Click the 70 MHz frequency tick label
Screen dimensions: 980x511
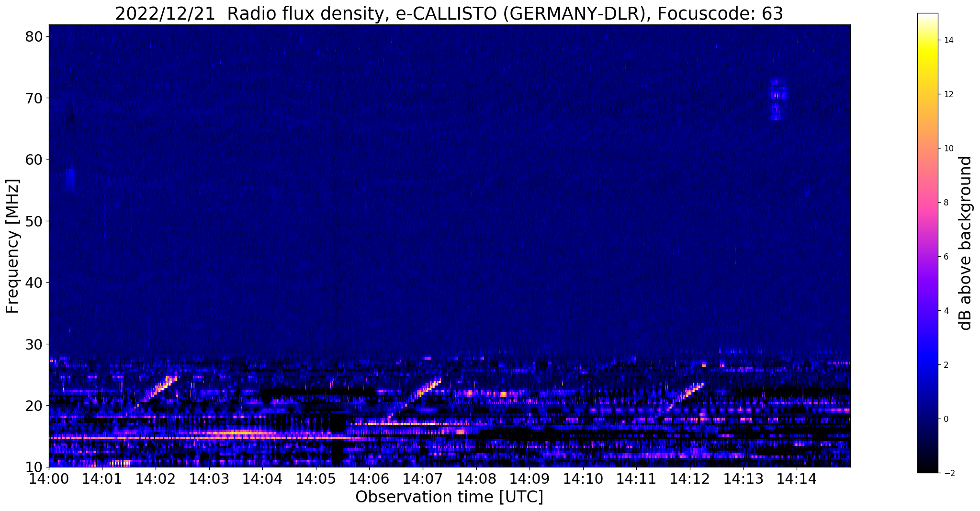(34, 98)
